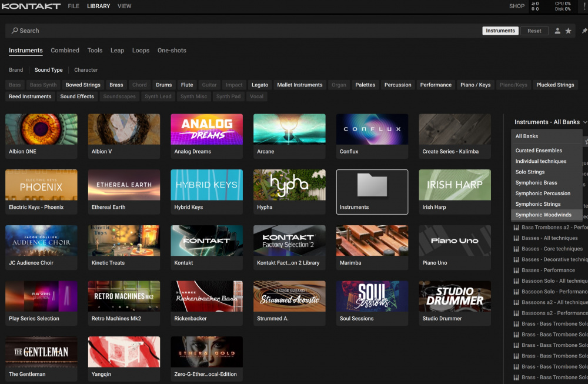Switch tag filter to Character
The height and width of the screenshot is (384, 588).
86,70
